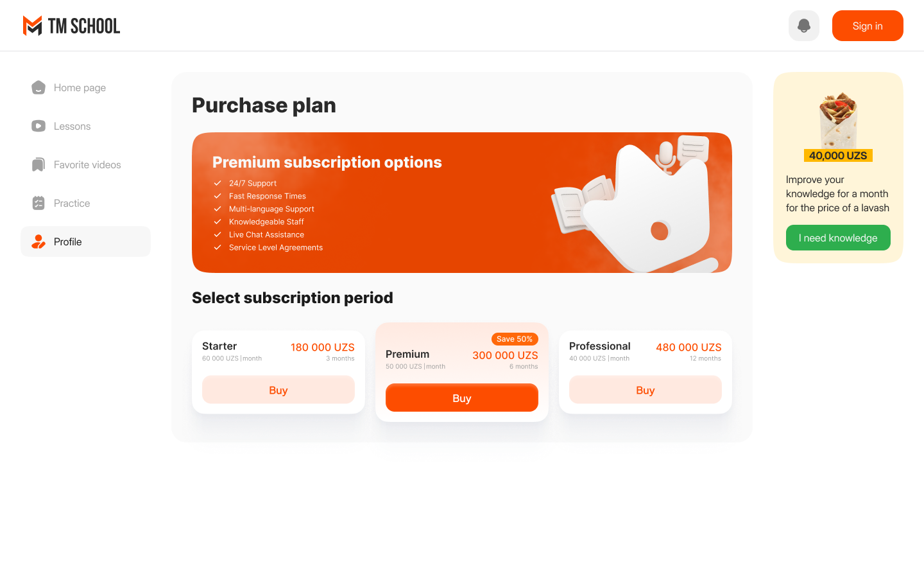Open the Home page menu item

point(80,87)
